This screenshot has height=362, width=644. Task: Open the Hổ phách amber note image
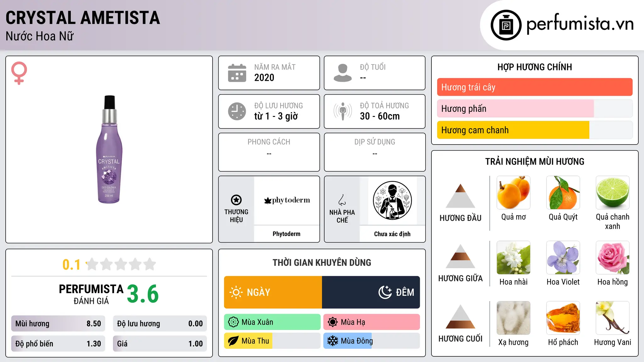coord(563,318)
